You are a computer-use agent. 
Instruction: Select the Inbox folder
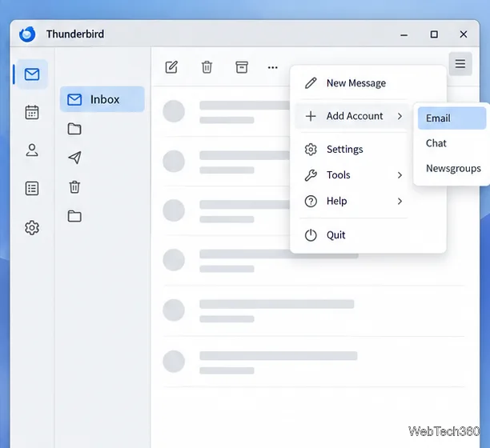click(102, 99)
